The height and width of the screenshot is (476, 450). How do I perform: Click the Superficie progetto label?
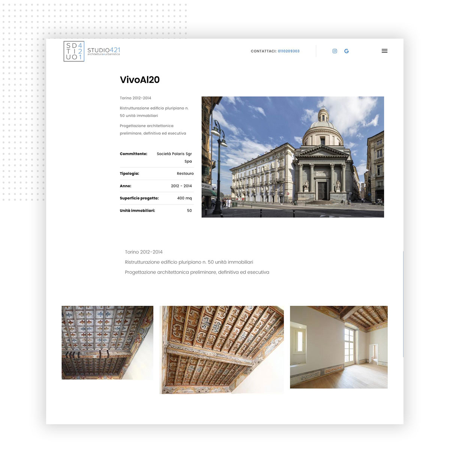[x=139, y=198]
